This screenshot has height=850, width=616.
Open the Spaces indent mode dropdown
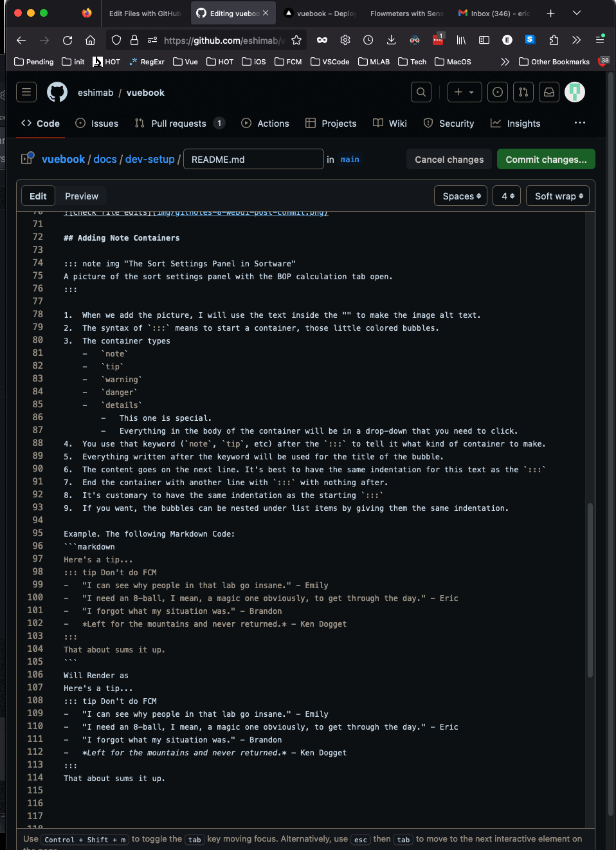click(461, 196)
